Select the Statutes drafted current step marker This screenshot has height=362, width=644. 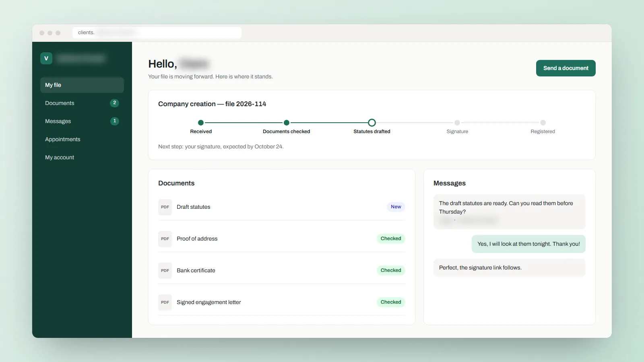(x=372, y=123)
